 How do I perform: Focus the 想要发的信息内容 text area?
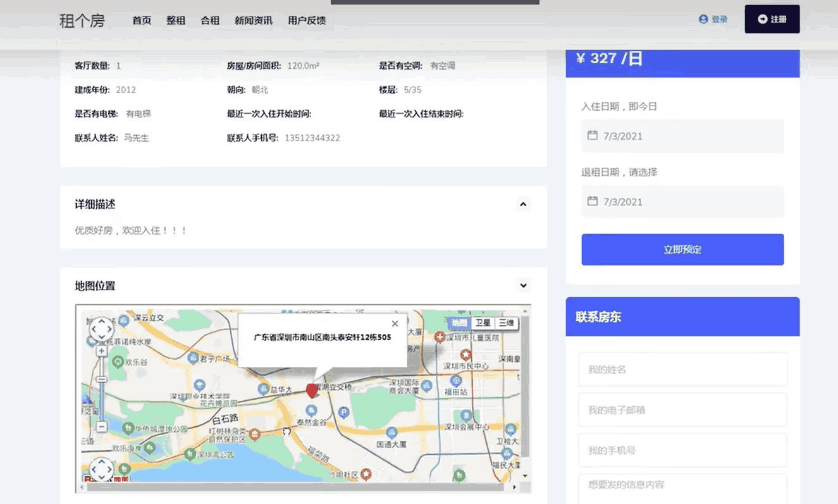pyautogui.click(x=682, y=489)
